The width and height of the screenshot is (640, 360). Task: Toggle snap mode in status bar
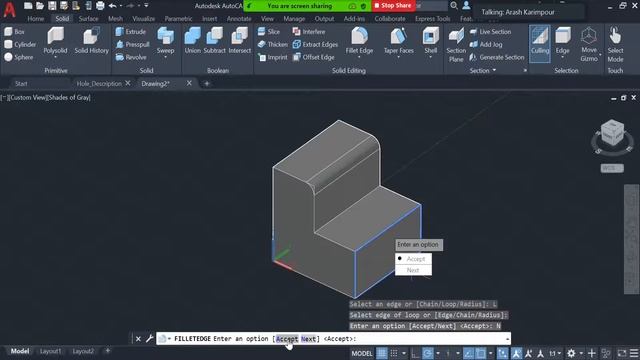[x=394, y=353]
